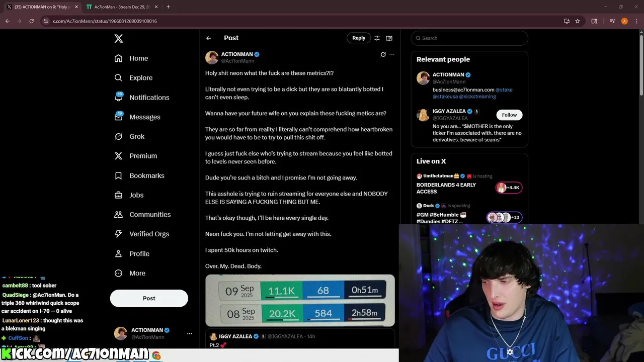
Task: Open Notifications from the sidebar
Action: 142,97
